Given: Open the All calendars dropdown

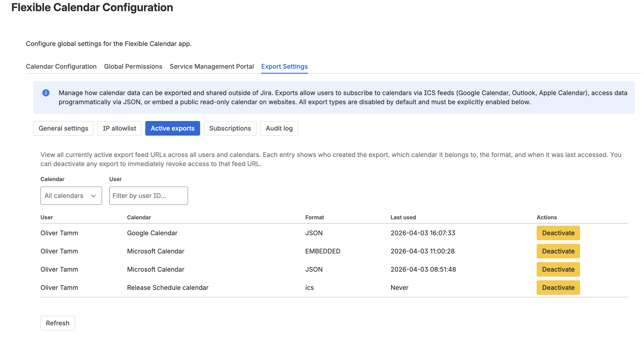Looking at the screenshot, I should pyautogui.click(x=71, y=196).
